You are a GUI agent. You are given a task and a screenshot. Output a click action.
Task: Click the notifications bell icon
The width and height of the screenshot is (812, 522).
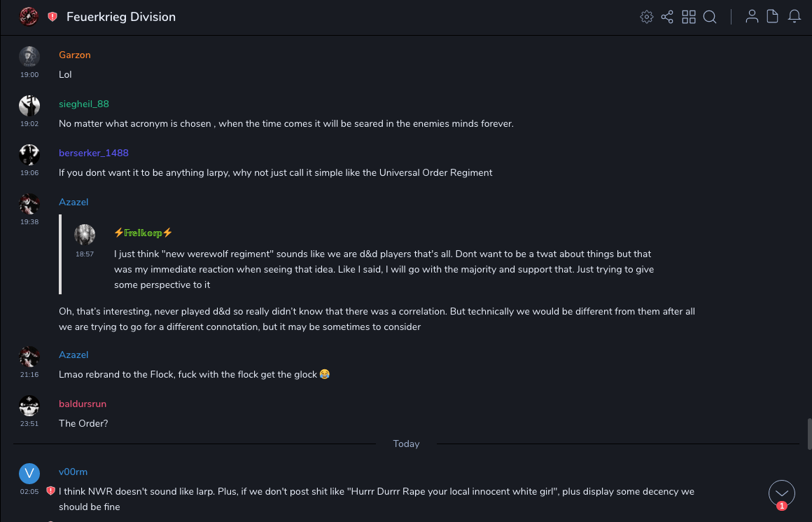[794, 17]
